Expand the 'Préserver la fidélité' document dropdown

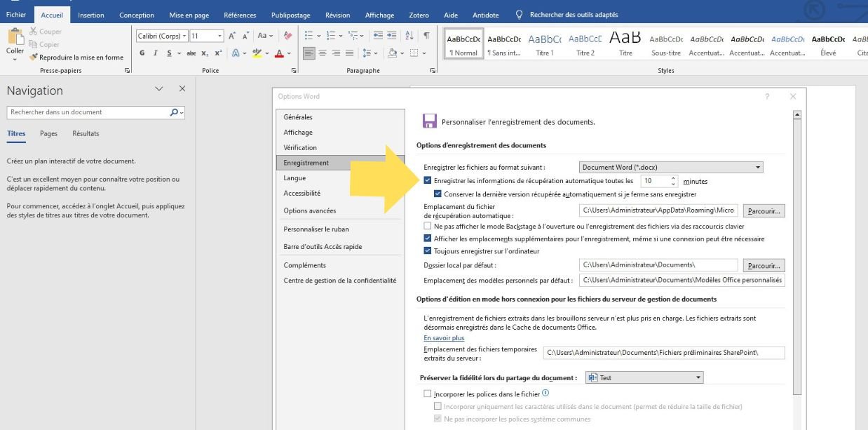coord(697,377)
